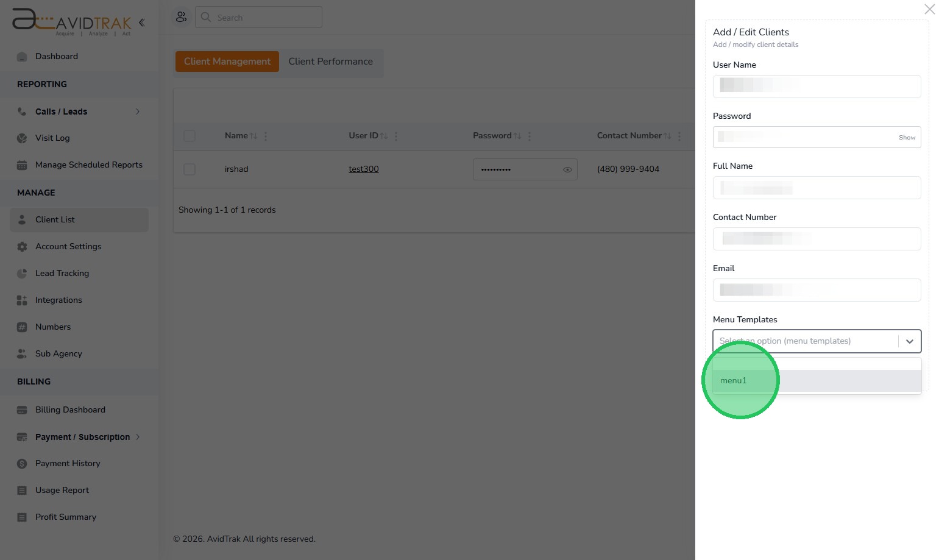
Task: Go to Account Settings
Action: point(68,246)
